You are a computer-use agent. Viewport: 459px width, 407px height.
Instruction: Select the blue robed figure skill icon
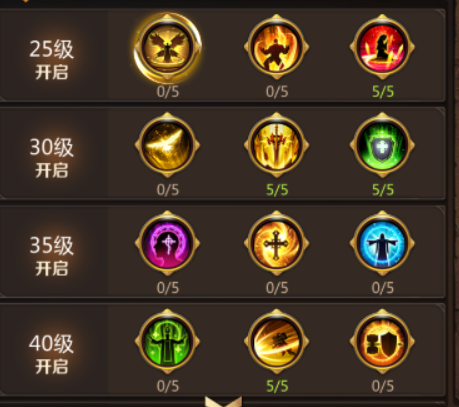(x=382, y=243)
